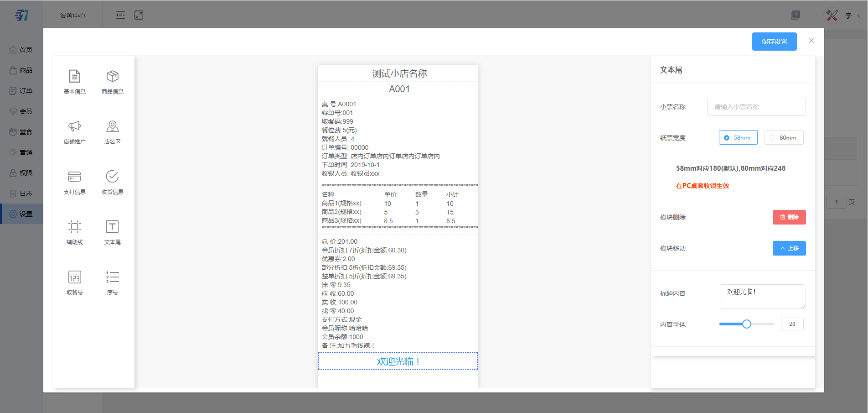Viewport: 868px width, 413px height.
Task: Click the 标题内容 textarea
Action: [763, 297]
